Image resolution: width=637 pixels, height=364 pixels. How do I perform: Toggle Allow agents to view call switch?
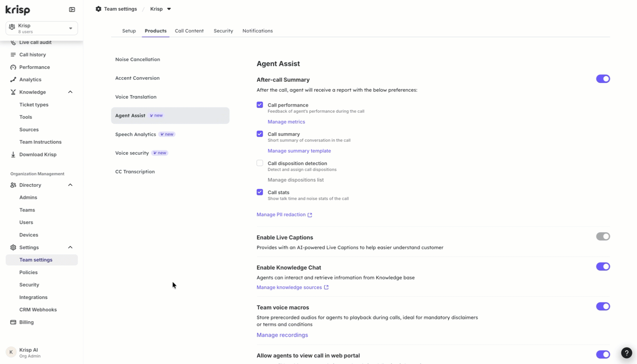click(x=603, y=354)
